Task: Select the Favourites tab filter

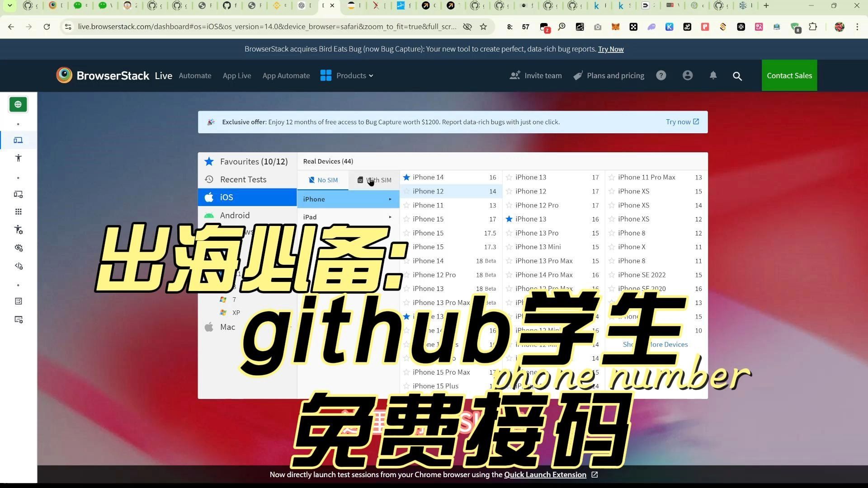Action: [247, 161]
